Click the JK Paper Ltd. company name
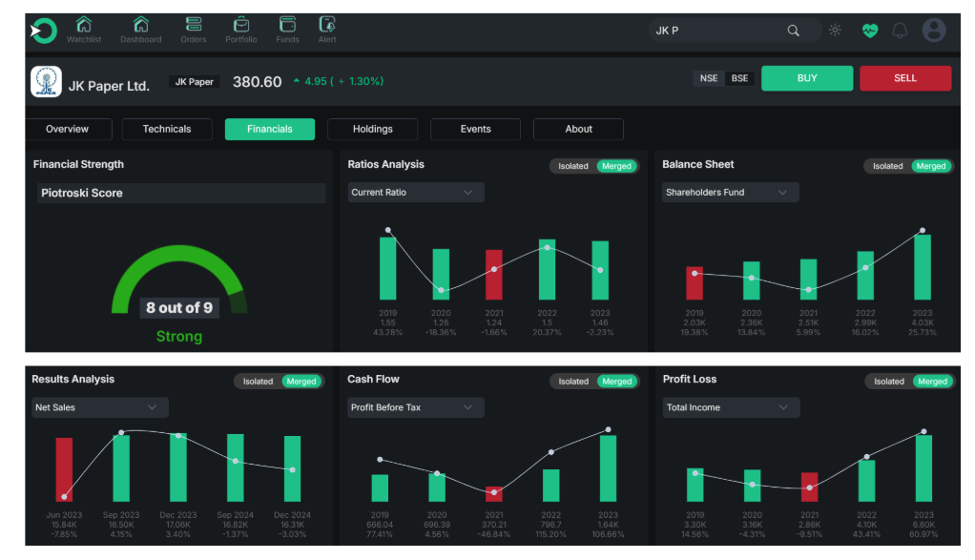The width and height of the screenshot is (975, 560). pos(109,86)
